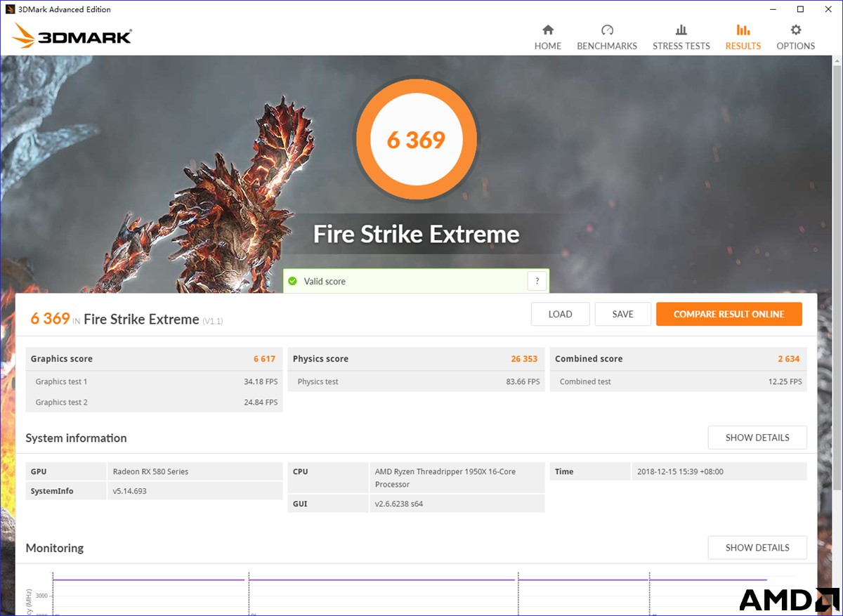Image resolution: width=843 pixels, height=616 pixels.
Task: Click the Graphics score label
Action: pos(62,359)
